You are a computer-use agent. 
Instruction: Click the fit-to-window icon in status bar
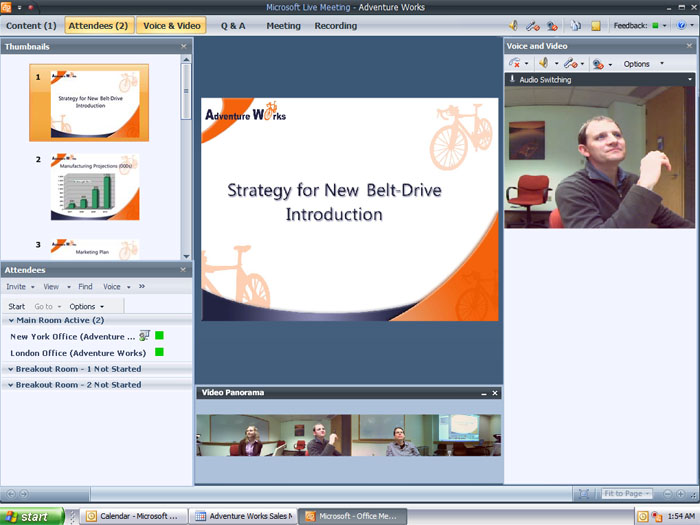(x=583, y=493)
